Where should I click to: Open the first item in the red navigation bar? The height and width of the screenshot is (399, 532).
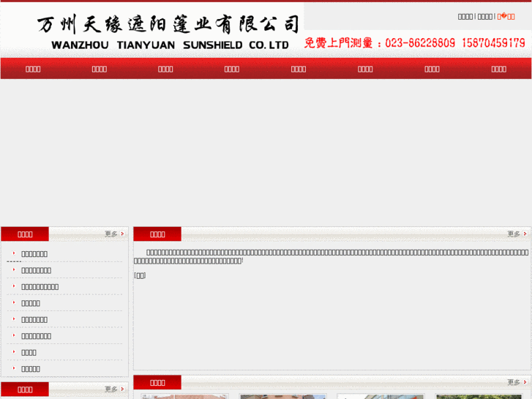[33, 69]
